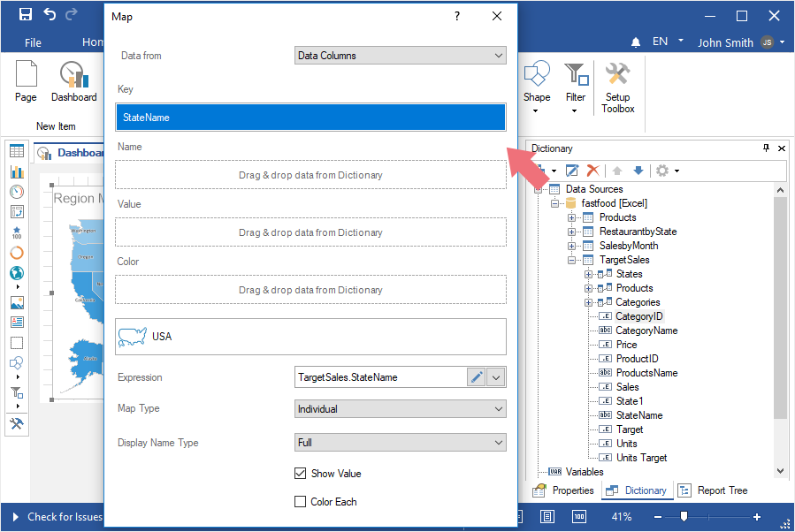
Task: Expand the Products table node
Action: [x=572, y=217]
